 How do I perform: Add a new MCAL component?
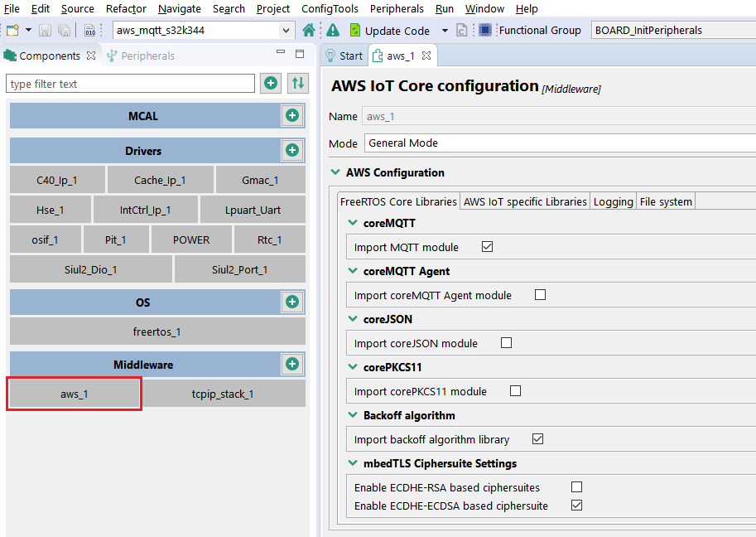[x=292, y=116]
